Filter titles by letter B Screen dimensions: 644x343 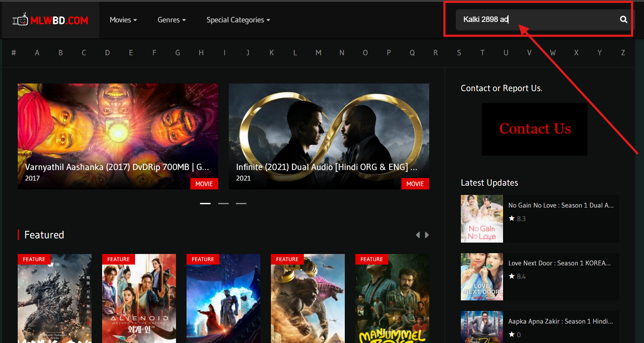pyautogui.click(x=60, y=53)
